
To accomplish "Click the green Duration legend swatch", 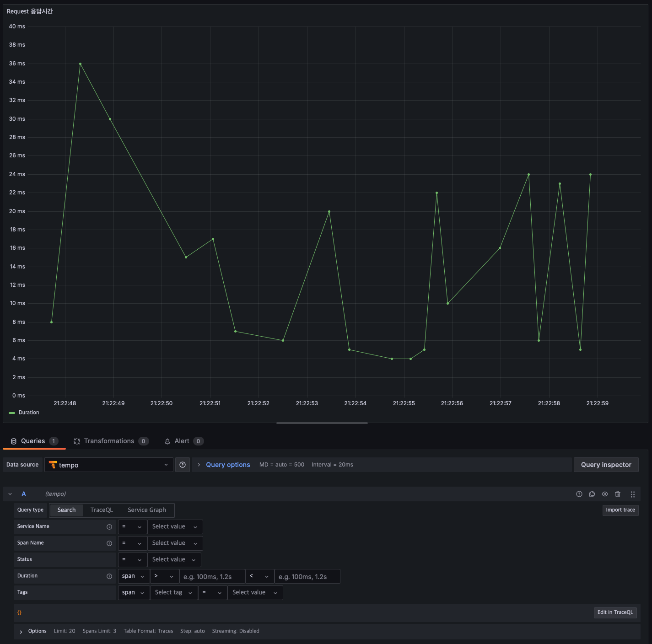I will [12, 413].
